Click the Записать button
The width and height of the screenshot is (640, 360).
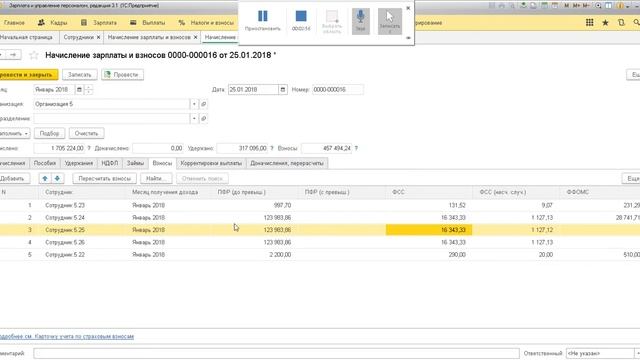(80, 75)
